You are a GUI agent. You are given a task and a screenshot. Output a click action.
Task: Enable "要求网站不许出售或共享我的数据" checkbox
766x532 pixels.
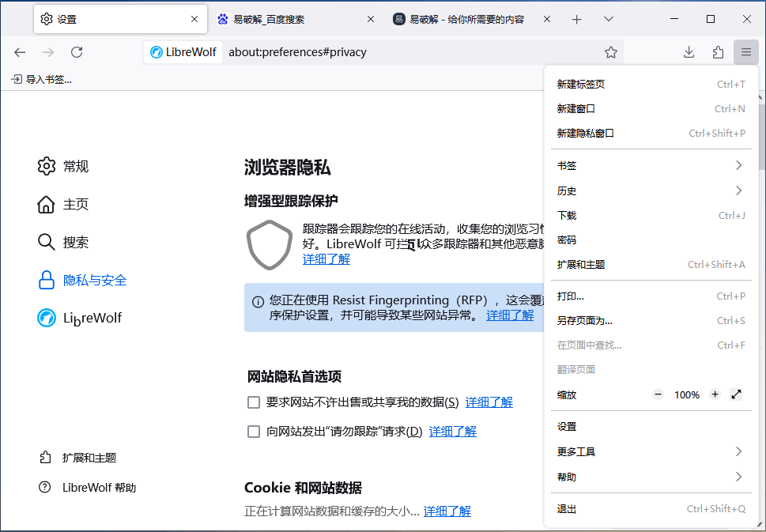click(x=254, y=402)
